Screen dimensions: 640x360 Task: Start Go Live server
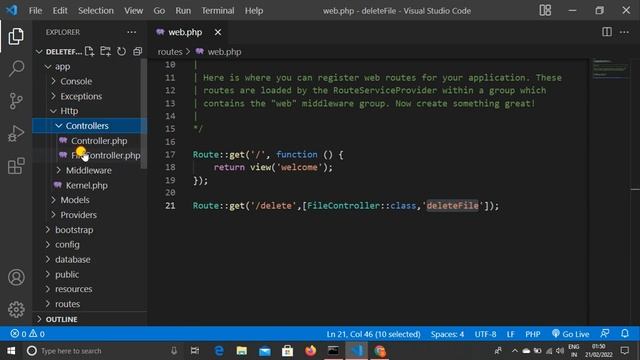570,334
